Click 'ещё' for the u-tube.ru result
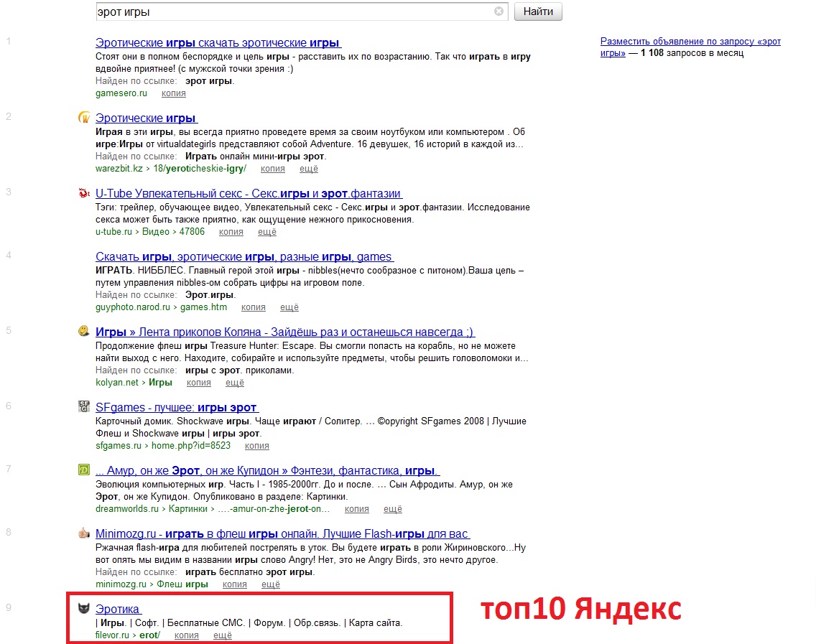 click(x=267, y=231)
